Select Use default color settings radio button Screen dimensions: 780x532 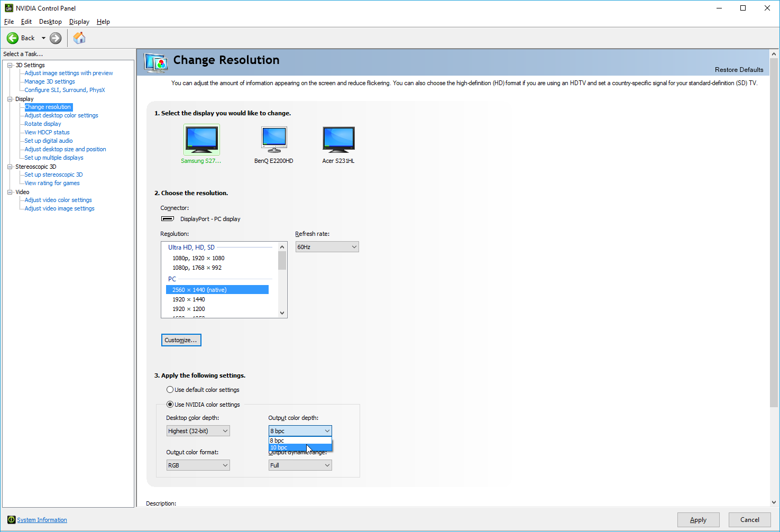[170, 390]
